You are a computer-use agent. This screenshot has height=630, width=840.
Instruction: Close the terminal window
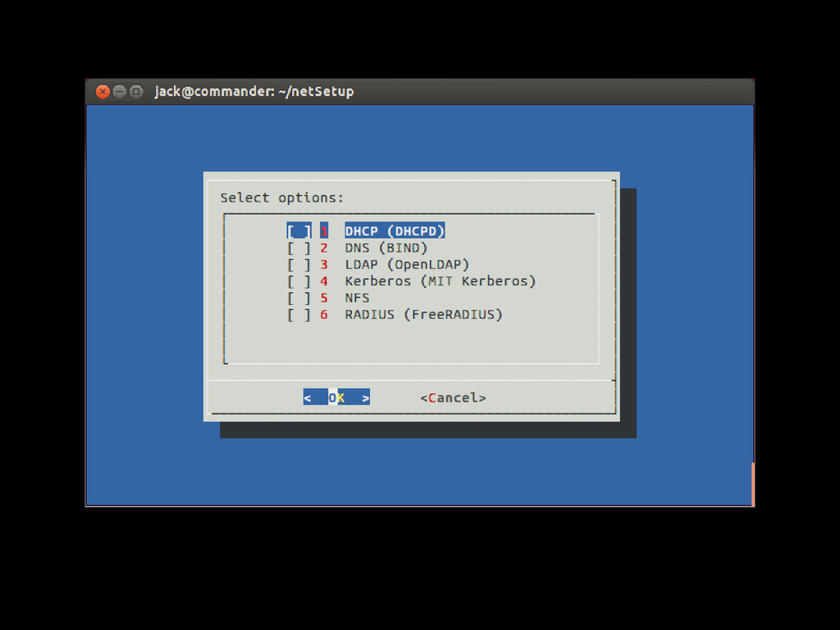[x=103, y=92]
